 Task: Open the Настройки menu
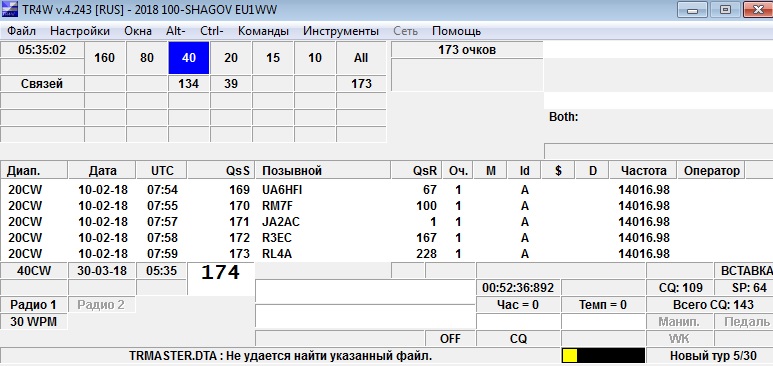80,31
